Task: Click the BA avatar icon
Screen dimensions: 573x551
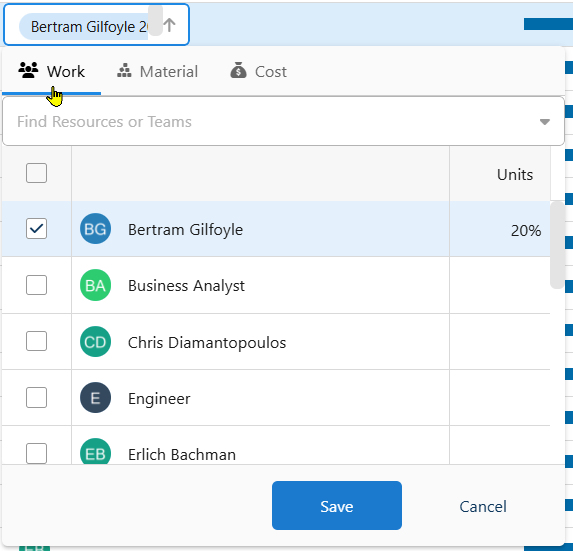Action: [95, 285]
